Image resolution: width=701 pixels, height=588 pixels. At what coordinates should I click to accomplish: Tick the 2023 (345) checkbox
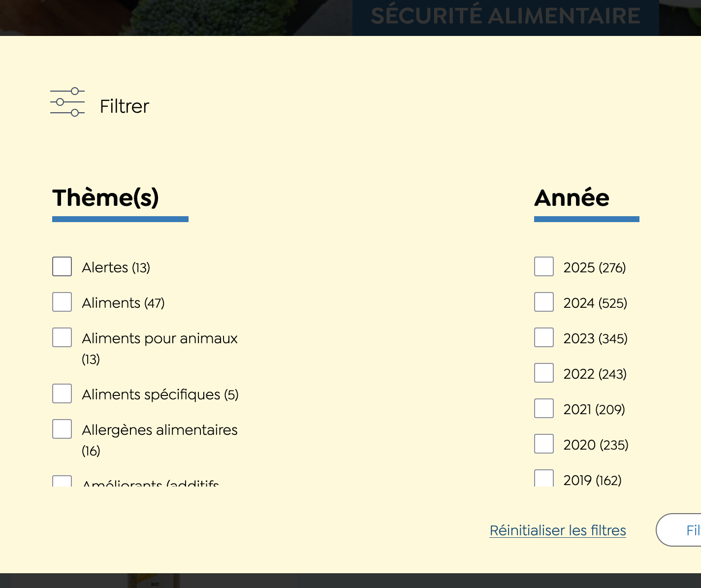click(544, 337)
